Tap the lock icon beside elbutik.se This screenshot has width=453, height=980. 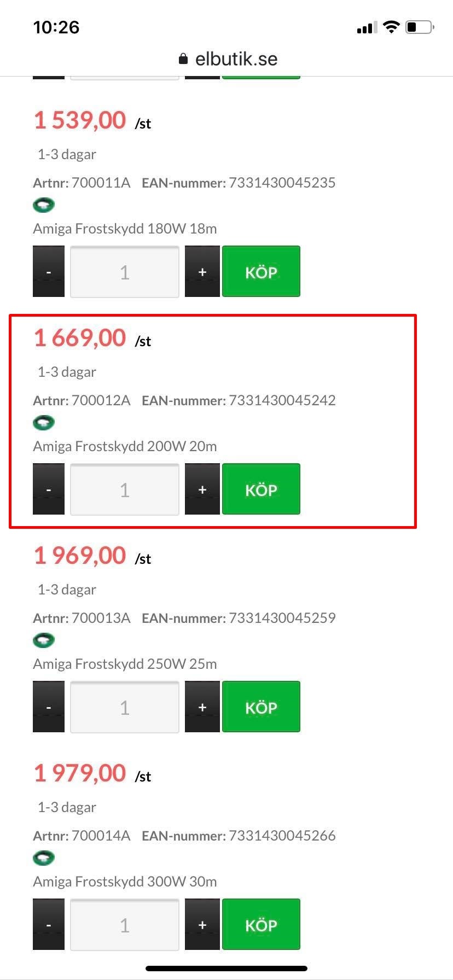coord(183,59)
